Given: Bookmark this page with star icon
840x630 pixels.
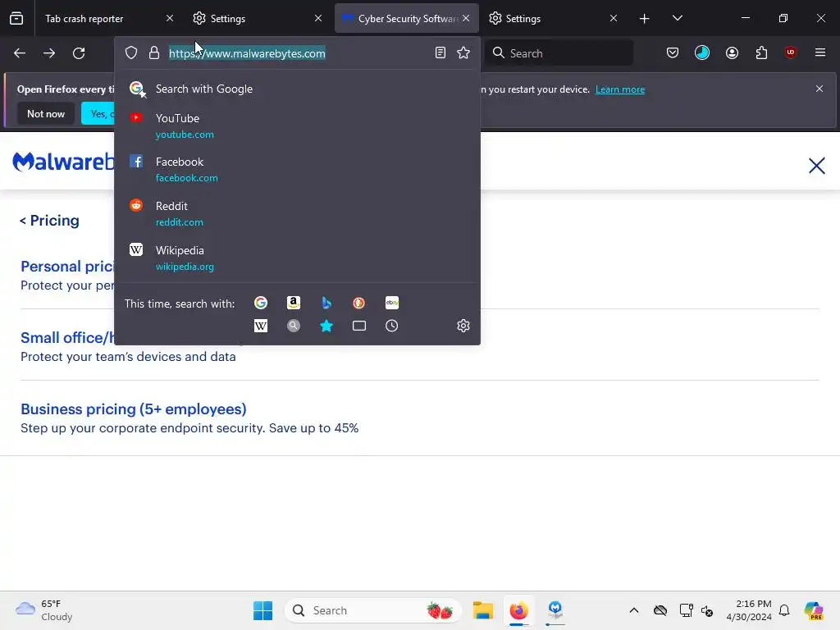Looking at the screenshot, I should tap(463, 52).
